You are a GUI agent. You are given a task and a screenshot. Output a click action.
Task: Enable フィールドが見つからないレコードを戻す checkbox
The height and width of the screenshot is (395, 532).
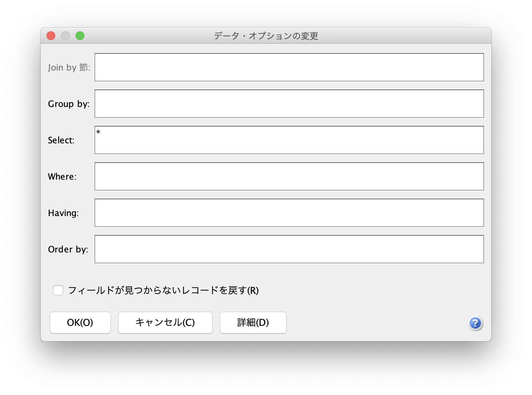(58, 290)
